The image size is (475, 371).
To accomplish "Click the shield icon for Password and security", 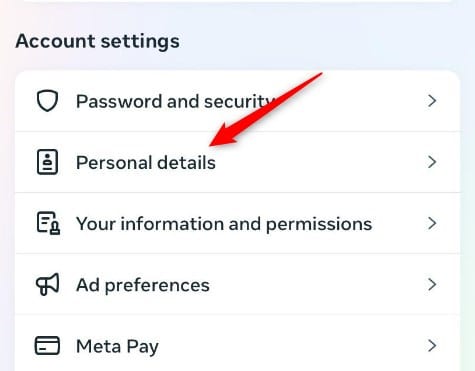I will tap(47, 101).
